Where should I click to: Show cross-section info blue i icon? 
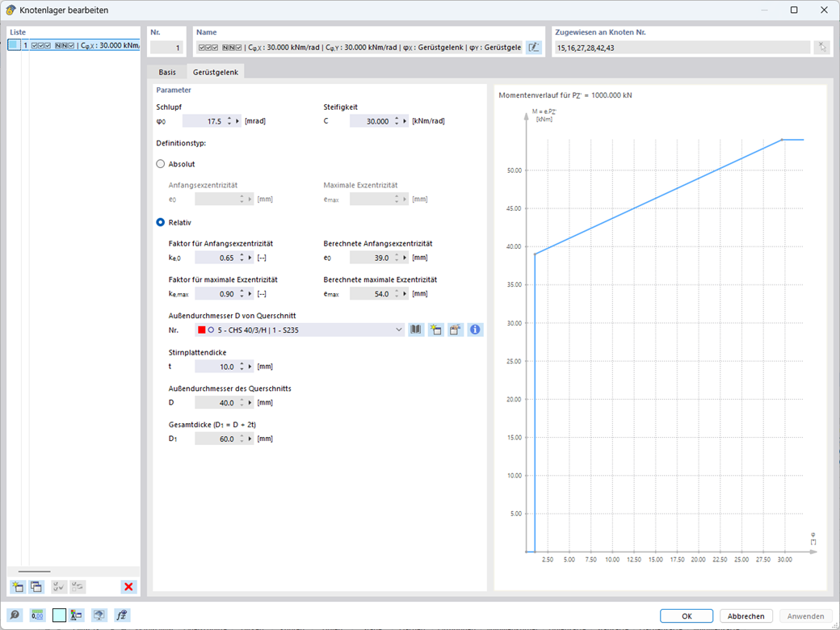click(475, 330)
